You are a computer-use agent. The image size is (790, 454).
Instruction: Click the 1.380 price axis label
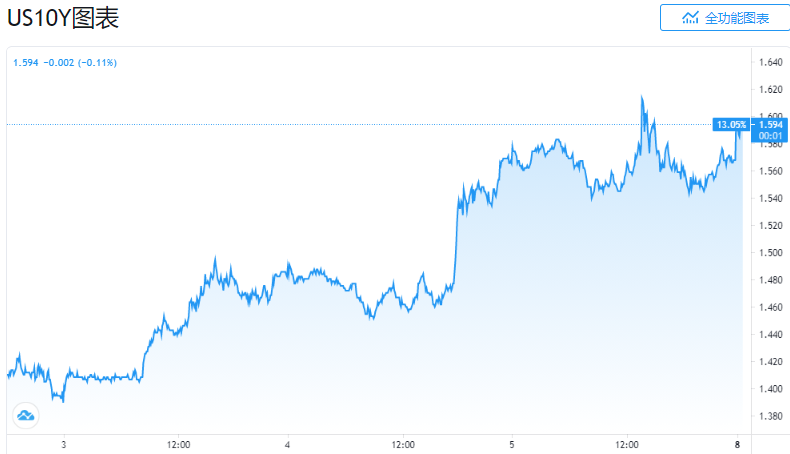(770, 416)
